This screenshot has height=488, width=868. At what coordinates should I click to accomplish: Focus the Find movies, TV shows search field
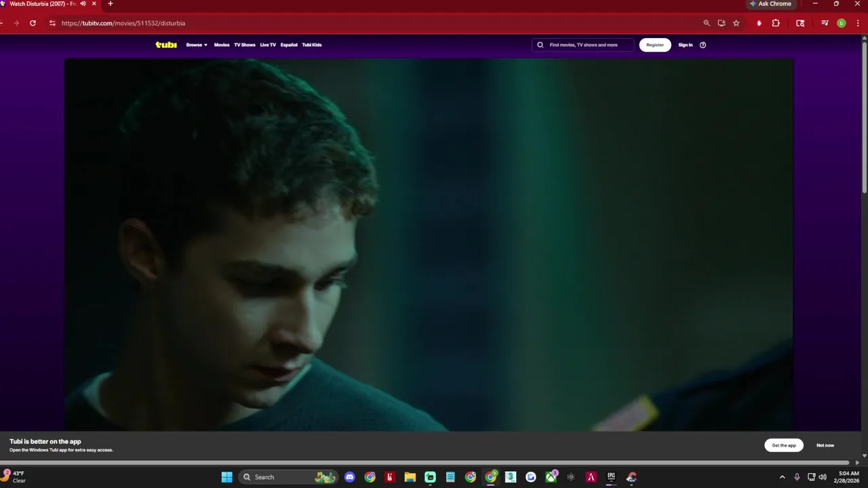coord(583,45)
